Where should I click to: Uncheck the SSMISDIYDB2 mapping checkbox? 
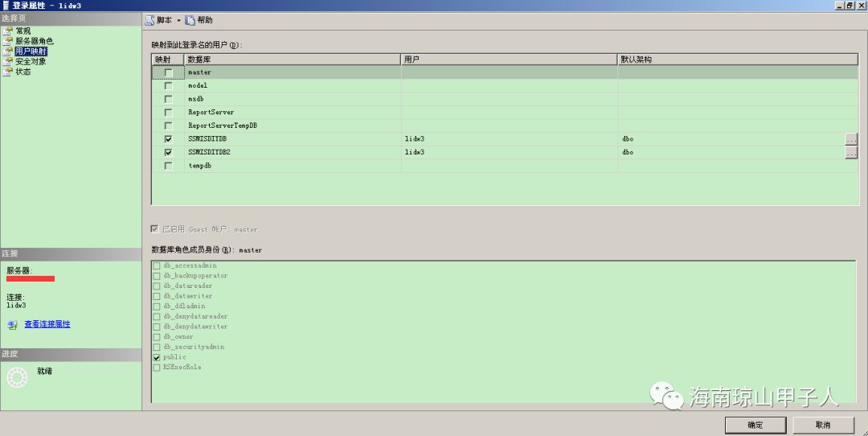[168, 152]
